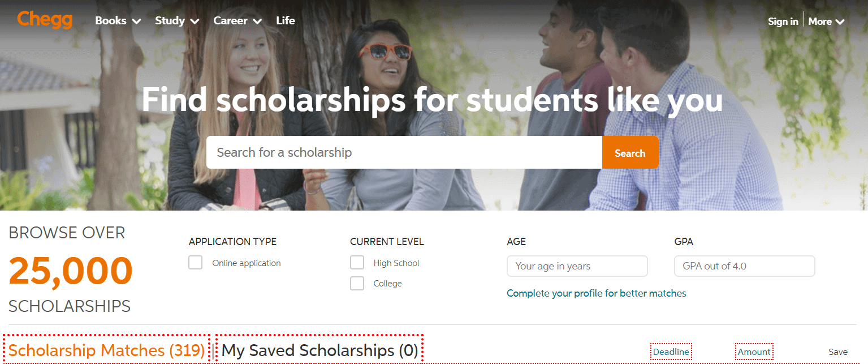Viewport: 868px width, 364px height.
Task: Open the Search button for scholarships
Action: tap(630, 152)
